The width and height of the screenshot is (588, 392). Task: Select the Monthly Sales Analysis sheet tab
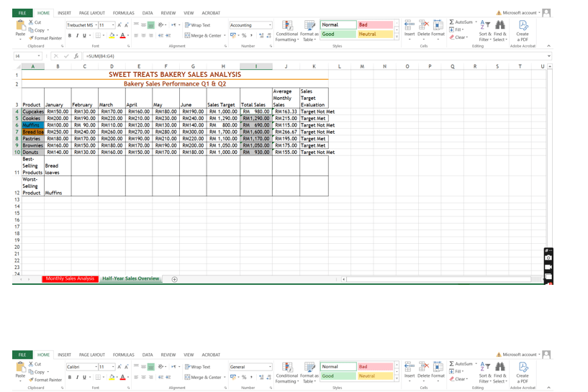click(x=70, y=278)
